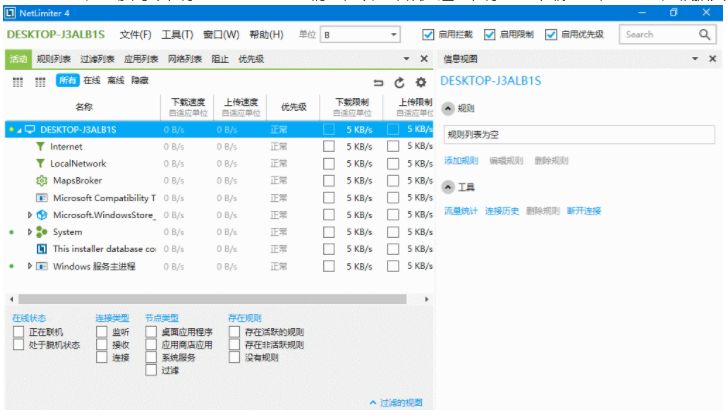Click the 断开连接 link

pyautogui.click(x=584, y=211)
